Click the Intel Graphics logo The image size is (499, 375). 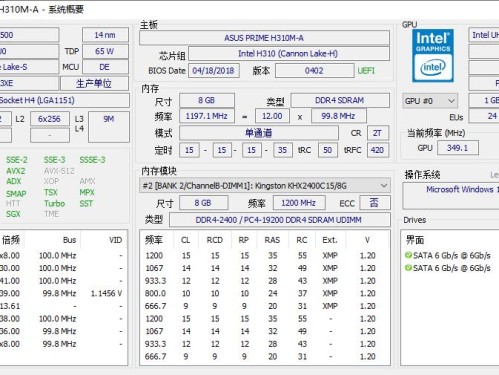click(433, 55)
